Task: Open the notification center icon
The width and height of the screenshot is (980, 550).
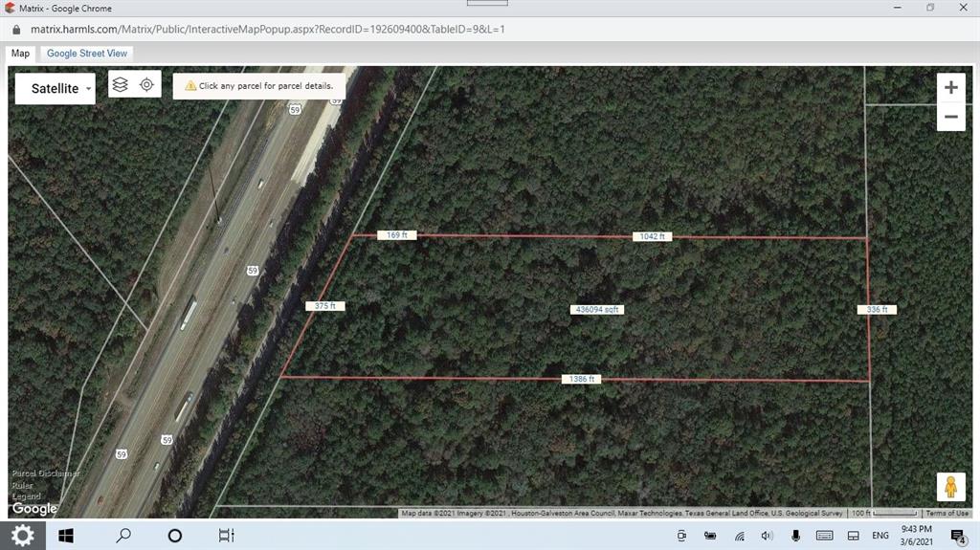Action: coord(958,536)
